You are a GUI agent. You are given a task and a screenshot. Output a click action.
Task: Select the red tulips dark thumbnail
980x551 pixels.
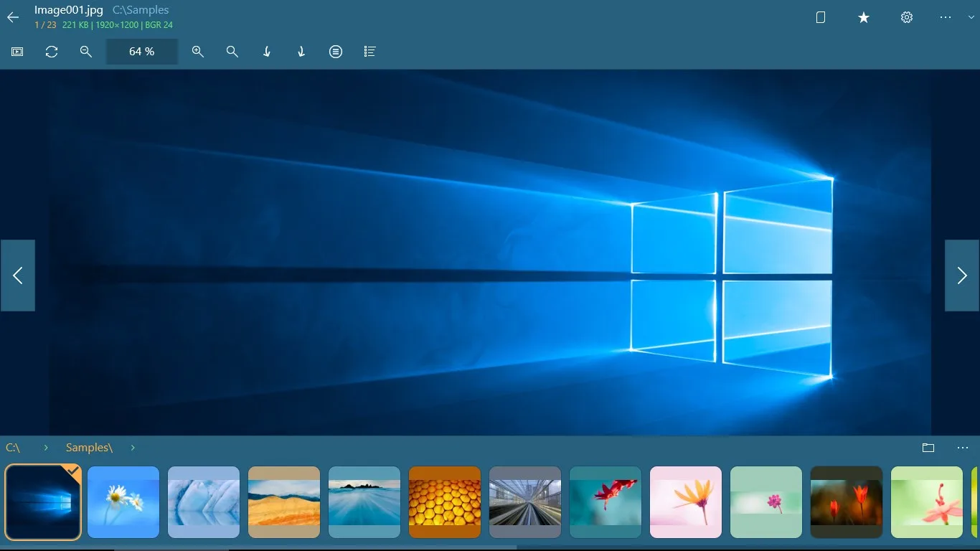(847, 502)
